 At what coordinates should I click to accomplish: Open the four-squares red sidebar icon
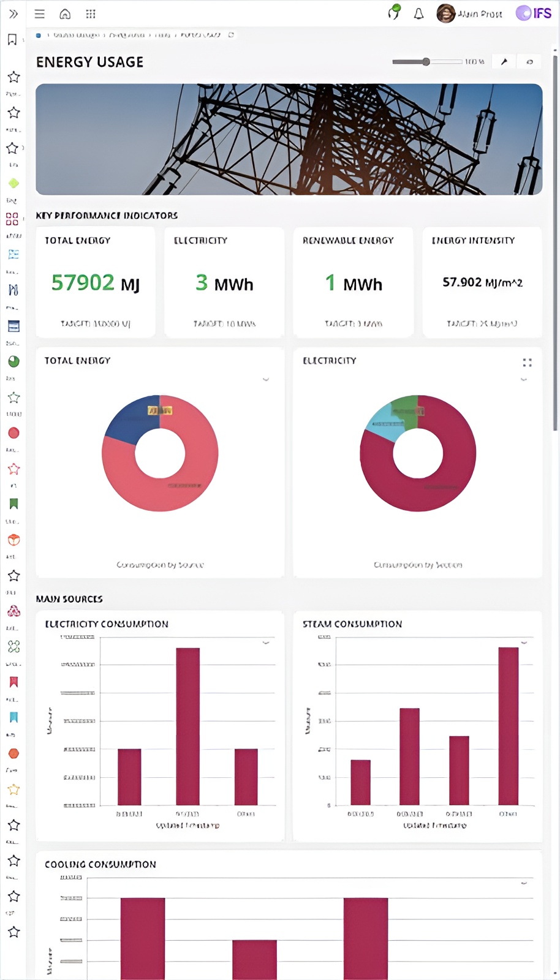(x=12, y=219)
